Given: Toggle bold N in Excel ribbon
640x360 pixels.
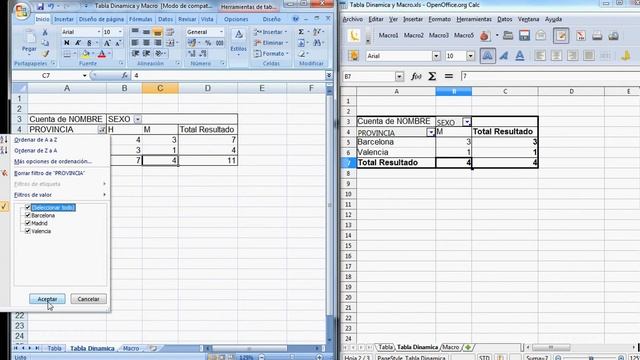Looking at the screenshot, I should [x=67, y=43].
